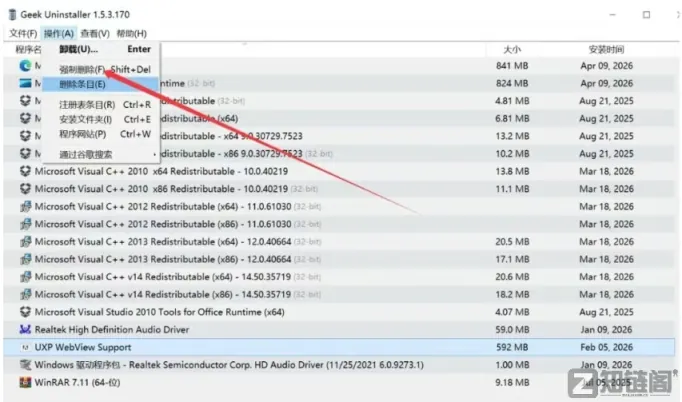The width and height of the screenshot is (682, 402).
Task: Click icon of Visual C++ 2010 x64 row
Action: 25,171
